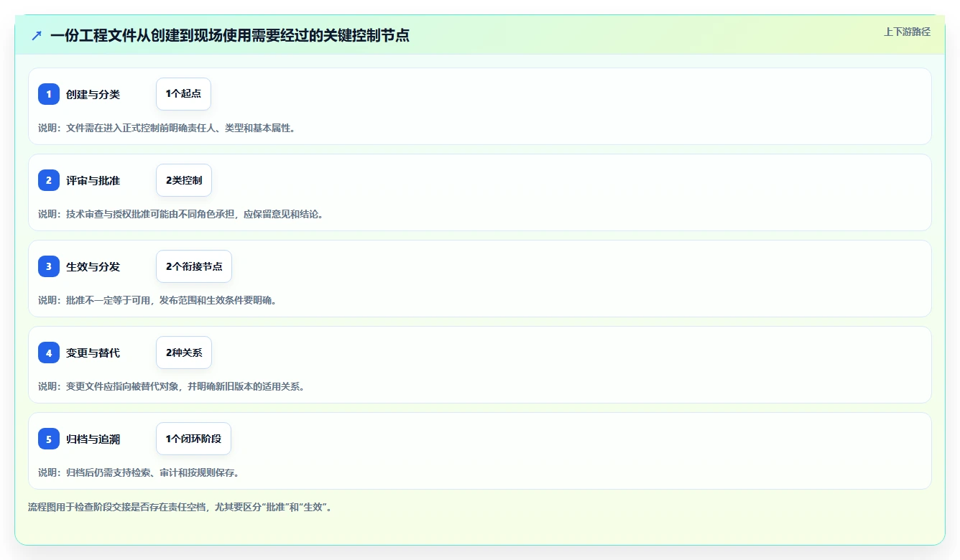The image size is (960, 560).
Task: Click the step number 5 badge
Action: tap(49, 439)
